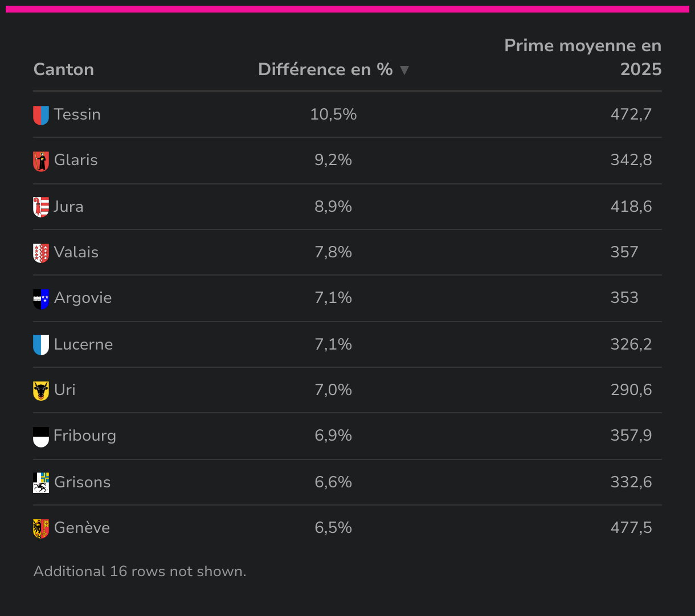Click the Glaris coat of arms icon
This screenshot has height=616, width=695.
[41, 161]
